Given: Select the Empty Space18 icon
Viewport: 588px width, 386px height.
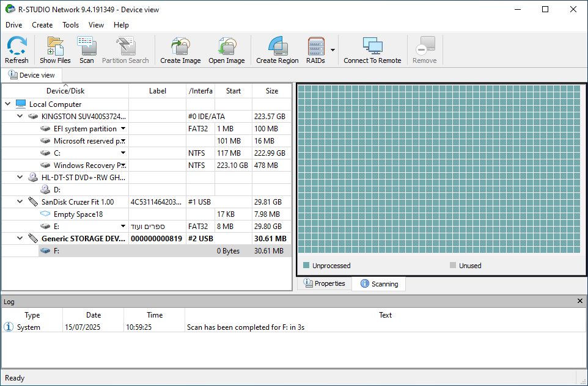Looking at the screenshot, I should pyautogui.click(x=45, y=214).
